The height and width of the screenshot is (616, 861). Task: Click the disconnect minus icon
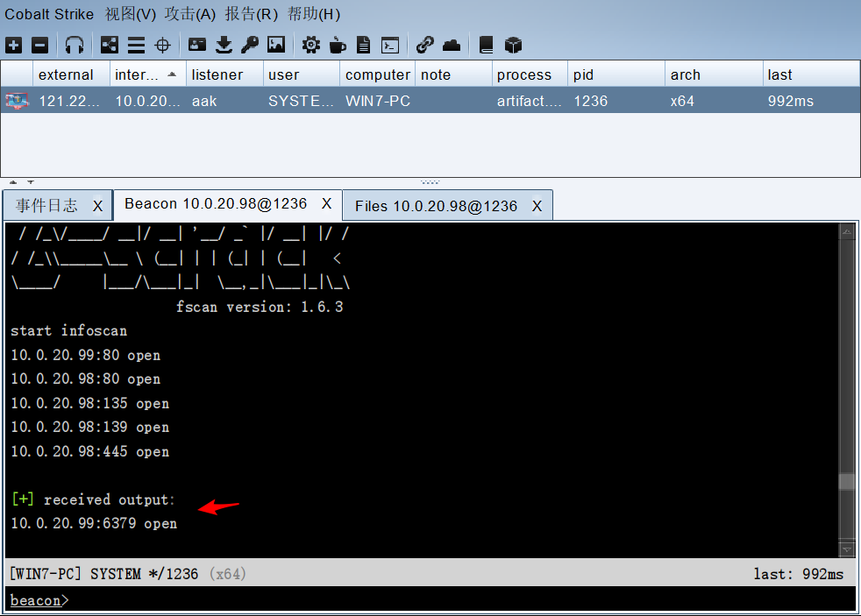[x=39, y=45]
